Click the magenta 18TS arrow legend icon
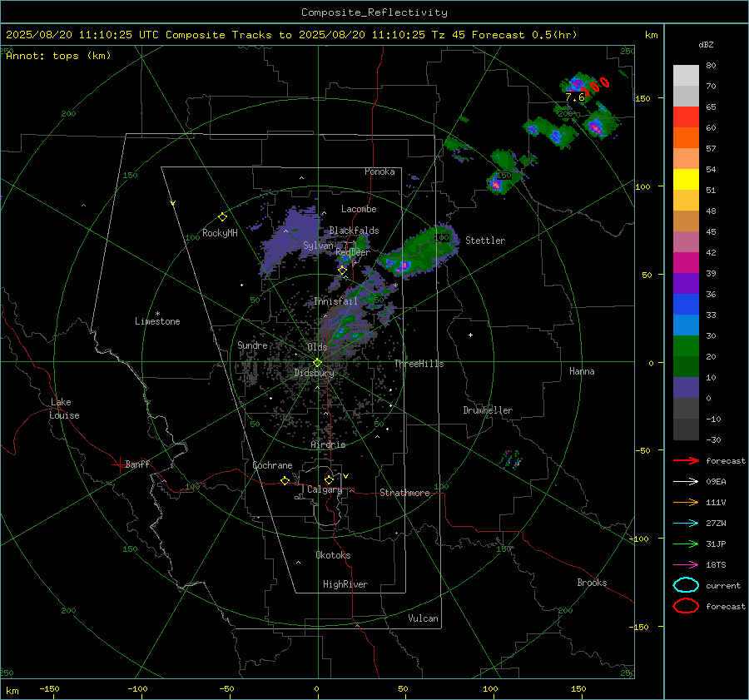Screen dimensions: 749x700 pos(686,565)
